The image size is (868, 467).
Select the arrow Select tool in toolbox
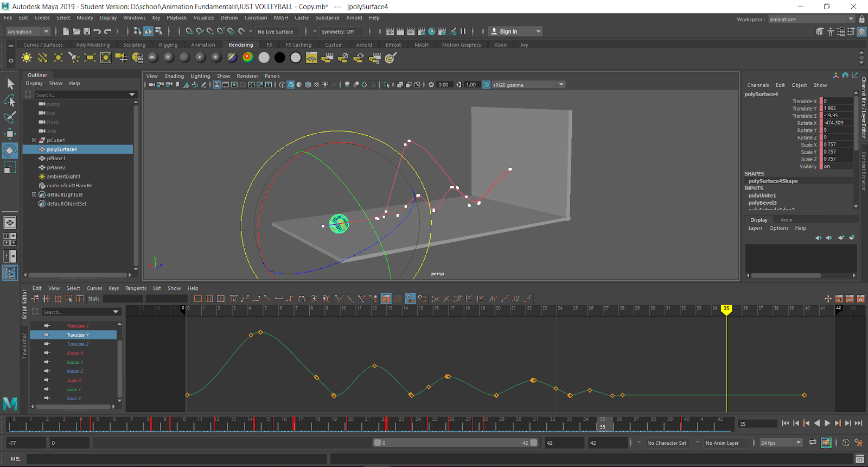click(10, 84)
